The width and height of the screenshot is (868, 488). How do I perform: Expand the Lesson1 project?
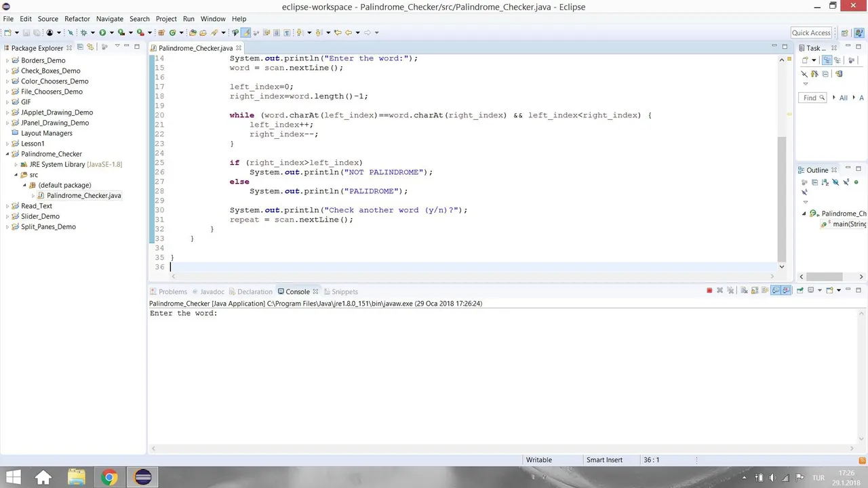pos(7,144)
